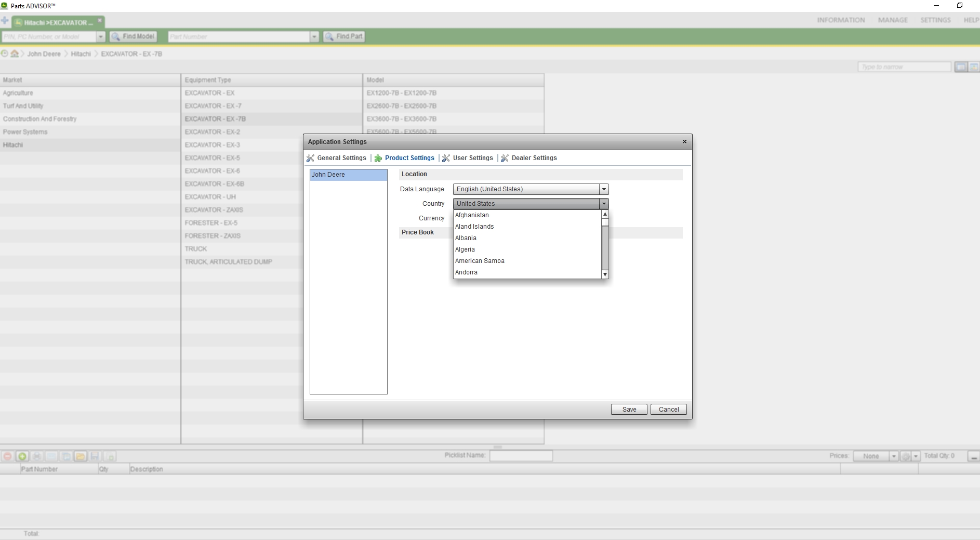
Task: Click the country list scroll-down arrow
Action: tap(605, 274)
